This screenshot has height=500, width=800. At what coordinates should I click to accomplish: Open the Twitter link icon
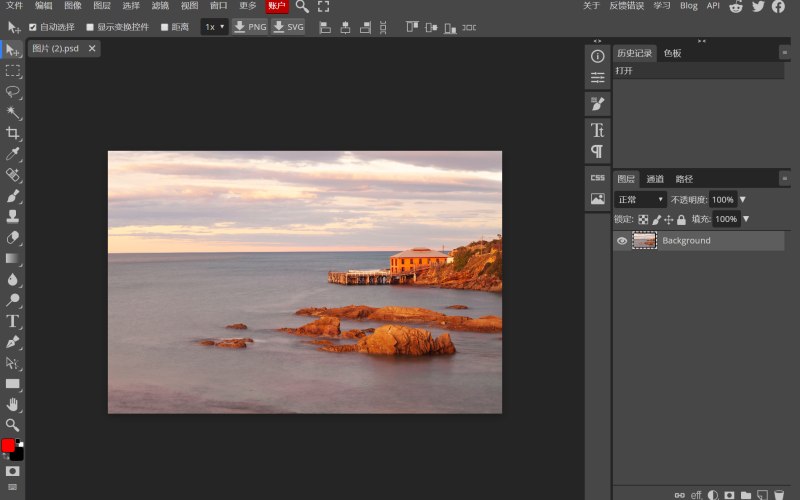tap(758, 7)
